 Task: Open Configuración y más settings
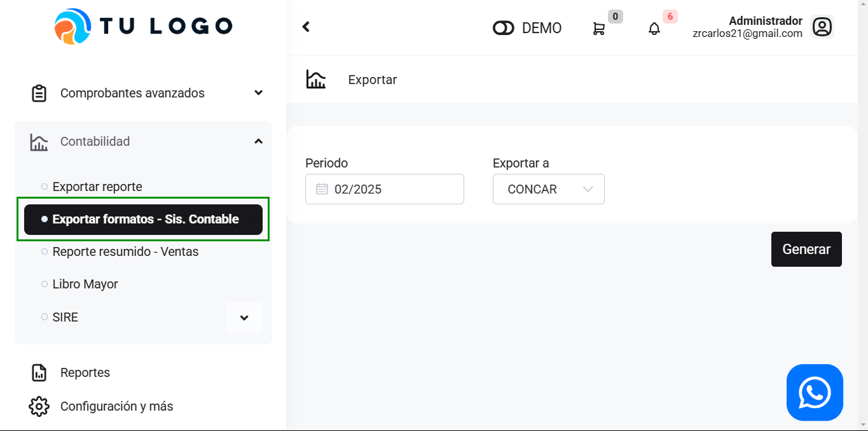(116, 406)
